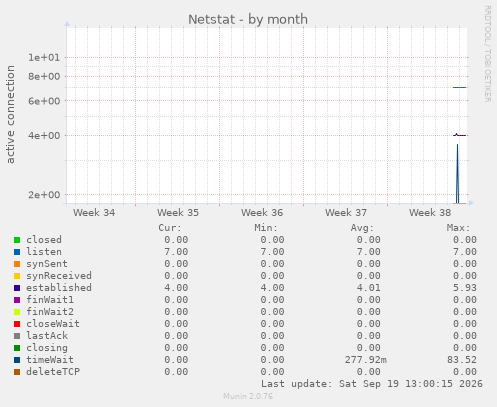Click the 'finWait2' legend label
Viewport: 497px width, 407px height.
point(50,312)
